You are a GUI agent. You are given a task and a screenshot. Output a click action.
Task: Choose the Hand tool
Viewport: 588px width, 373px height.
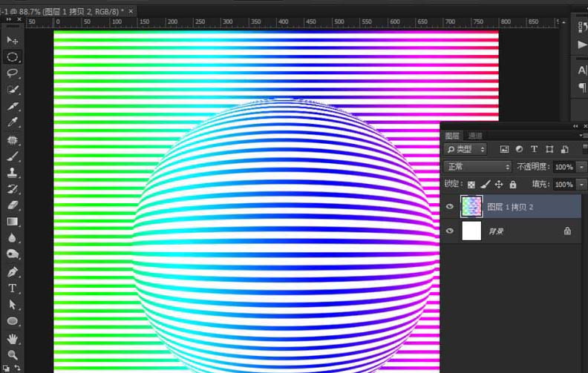point(13,339)
